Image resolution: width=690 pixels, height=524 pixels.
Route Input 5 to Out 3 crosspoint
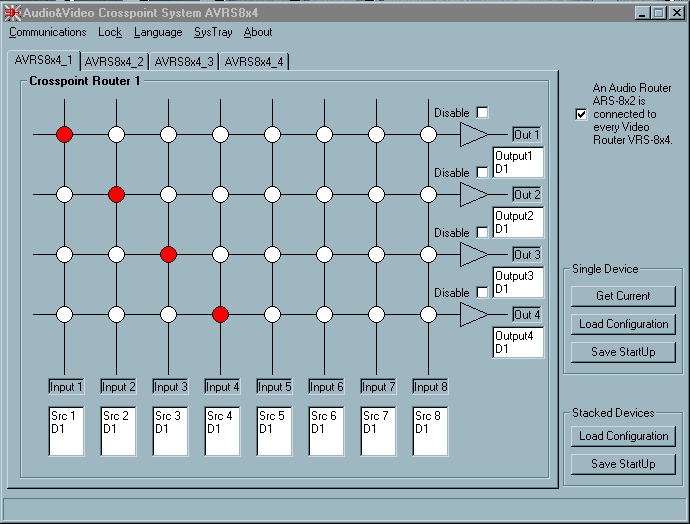tap(272, 254)
